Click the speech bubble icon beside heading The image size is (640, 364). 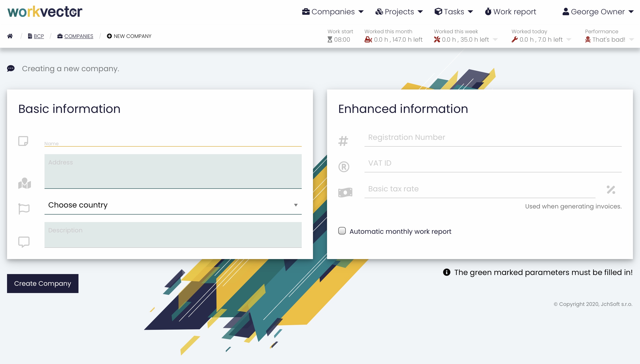click(x=11, y=68)
